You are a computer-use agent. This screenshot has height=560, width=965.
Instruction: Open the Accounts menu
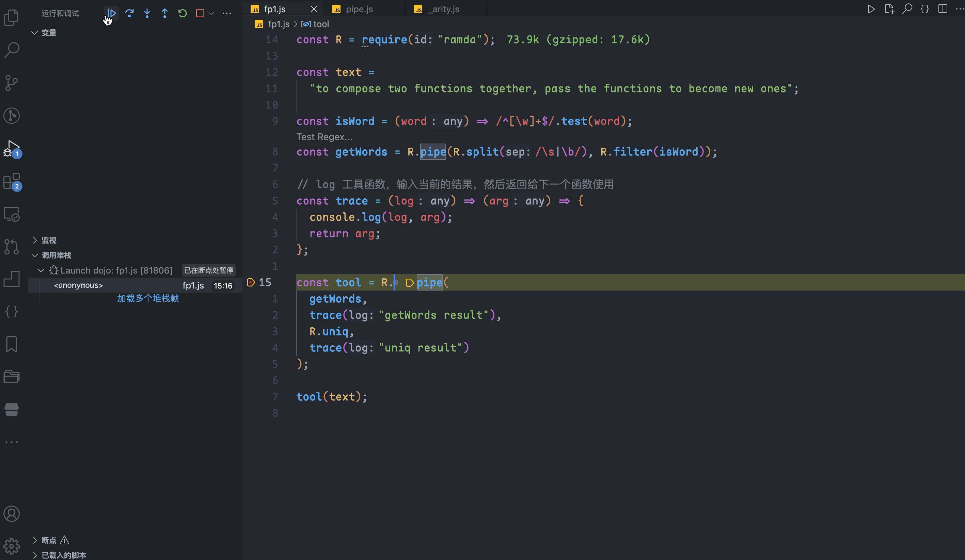(x=12, y=514)
